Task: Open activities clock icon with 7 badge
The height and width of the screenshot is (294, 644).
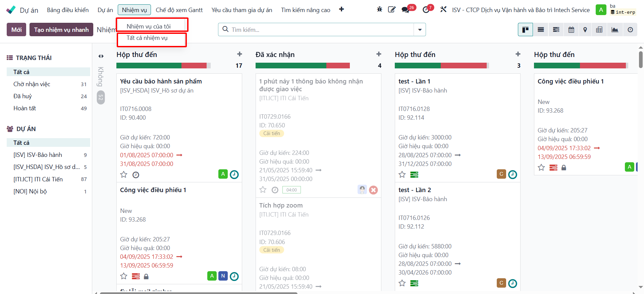Action: (426, 9)
